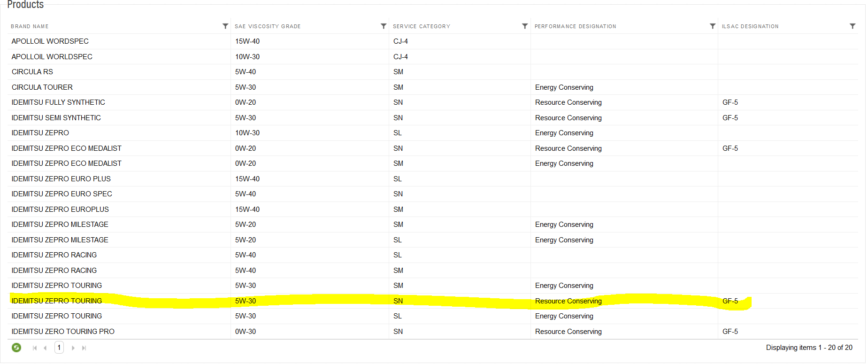Go to the first page

35,348
